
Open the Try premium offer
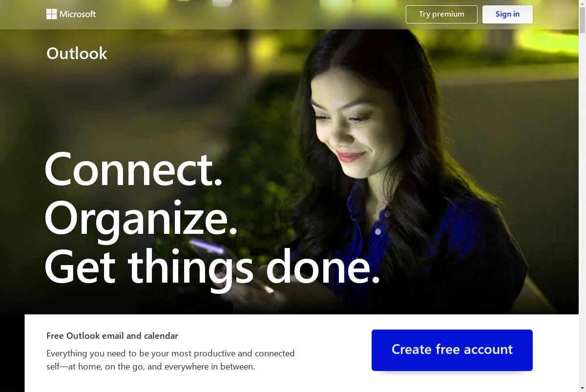pos(441,14)
